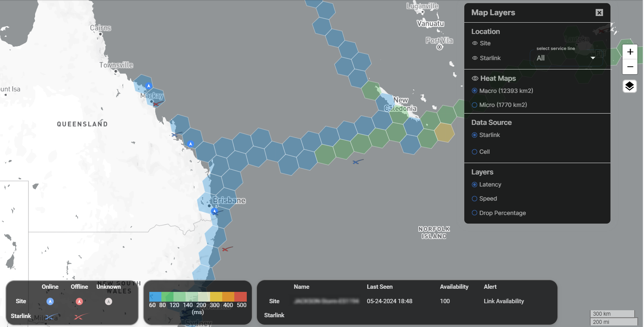Toggle Site location visibility eye
Screen dimensions: 644x327
point(475,43)
